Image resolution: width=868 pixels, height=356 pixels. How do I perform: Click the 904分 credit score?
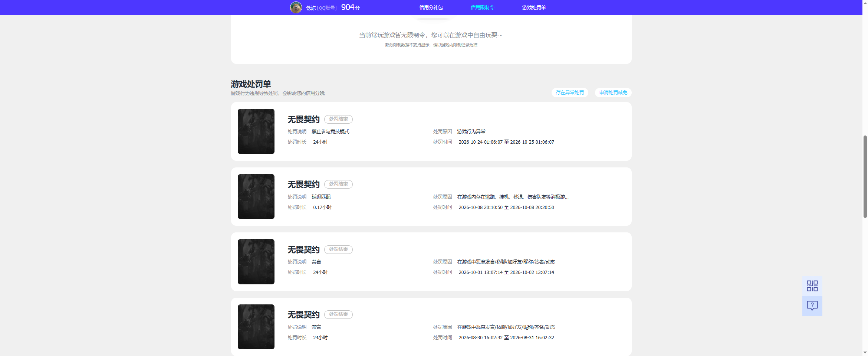(351, 7)
